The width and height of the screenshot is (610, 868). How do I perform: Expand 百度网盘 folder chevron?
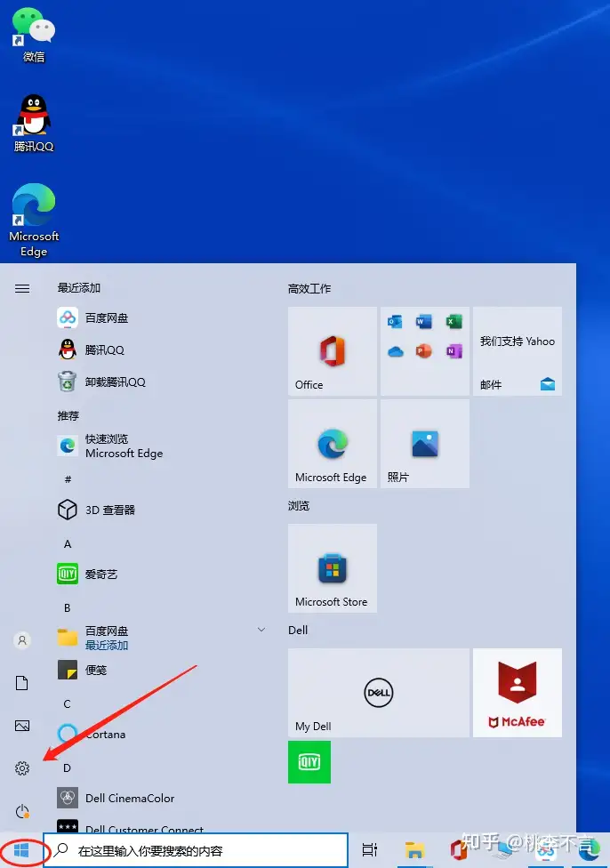point(261,630)
